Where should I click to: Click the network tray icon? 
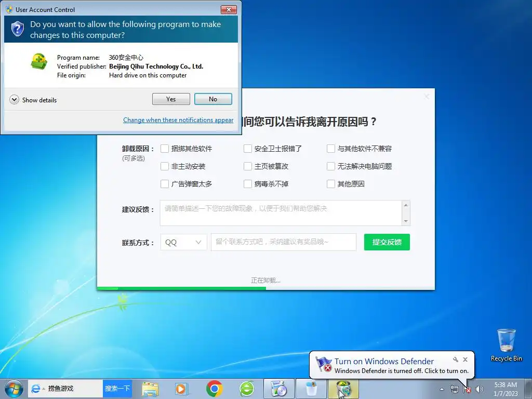(454, 389)
